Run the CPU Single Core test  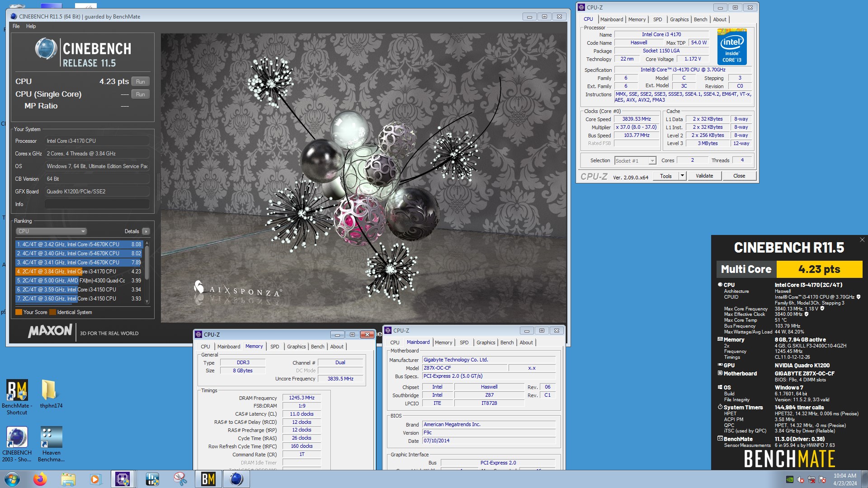[x=141, y=94]
